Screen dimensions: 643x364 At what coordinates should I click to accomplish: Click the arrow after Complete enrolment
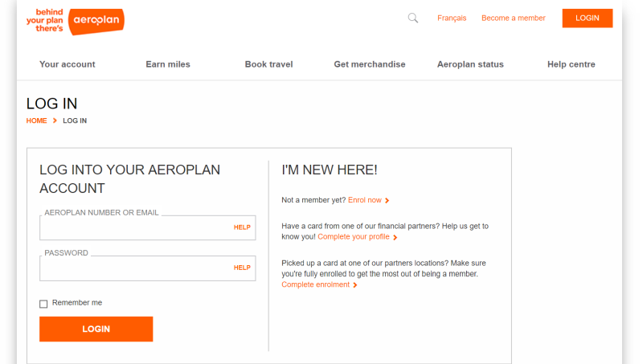[x=355, y=285]
